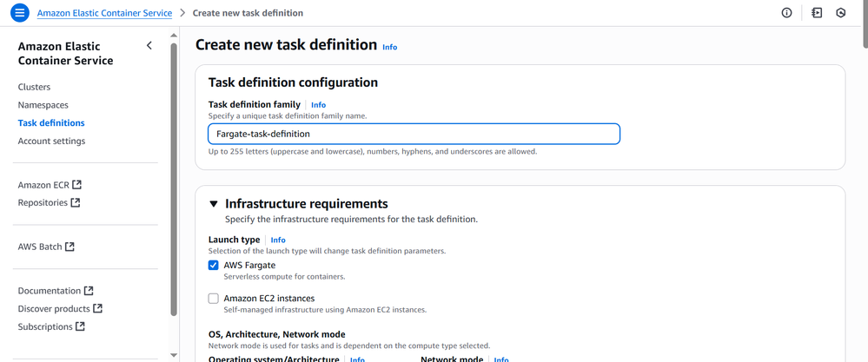Uncheck the AWS Fargate checkbox
The height and width of the screenshot is (362, 868).
(x=214, y=266)
